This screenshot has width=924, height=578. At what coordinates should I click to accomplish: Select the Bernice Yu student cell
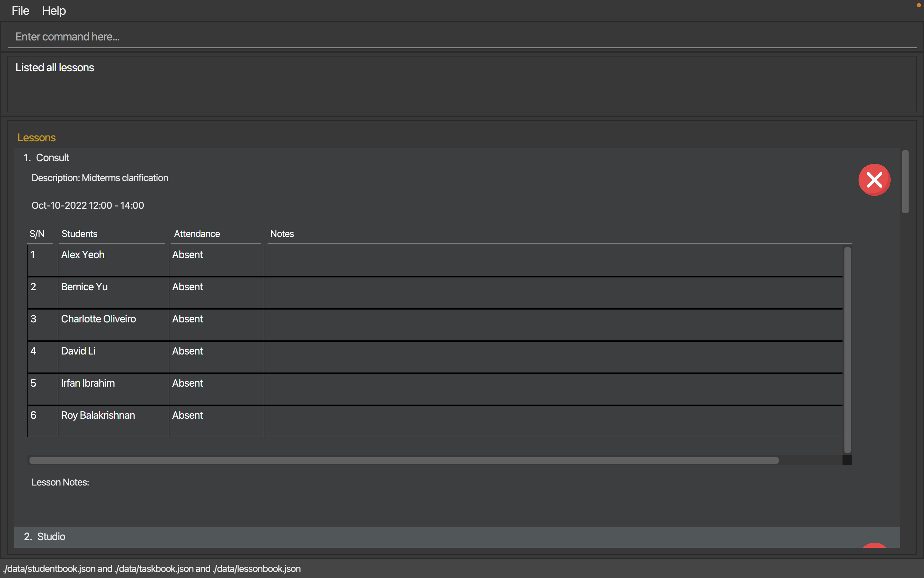pos(113,293)
